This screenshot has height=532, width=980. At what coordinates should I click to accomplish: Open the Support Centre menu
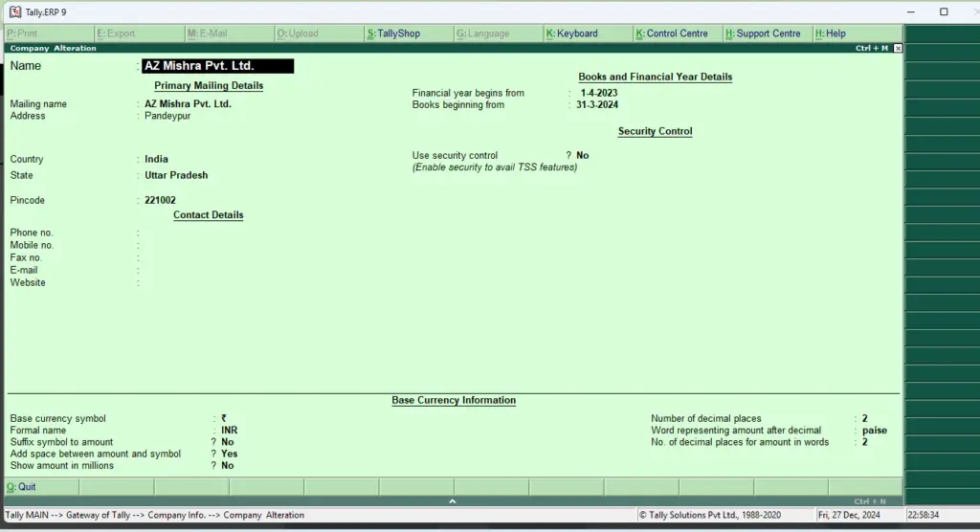763,33
